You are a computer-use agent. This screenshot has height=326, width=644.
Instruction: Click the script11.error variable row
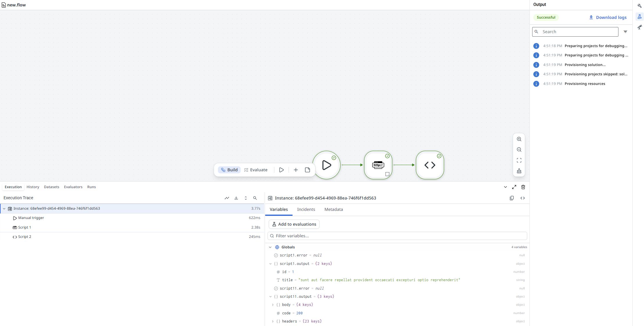tap(397, 288)
